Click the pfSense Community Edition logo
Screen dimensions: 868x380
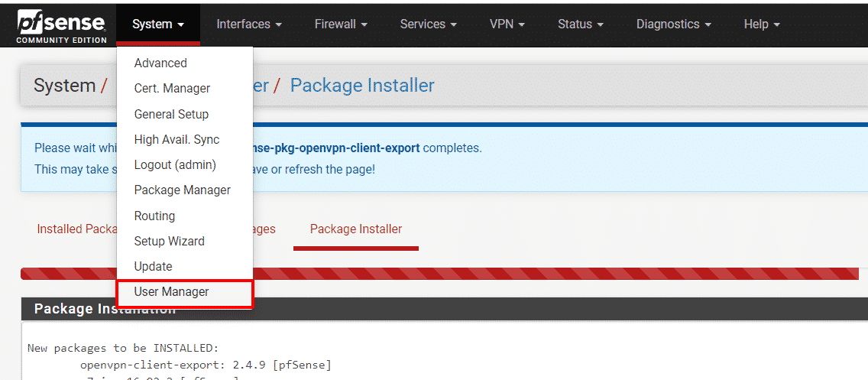tap(62, 25)
